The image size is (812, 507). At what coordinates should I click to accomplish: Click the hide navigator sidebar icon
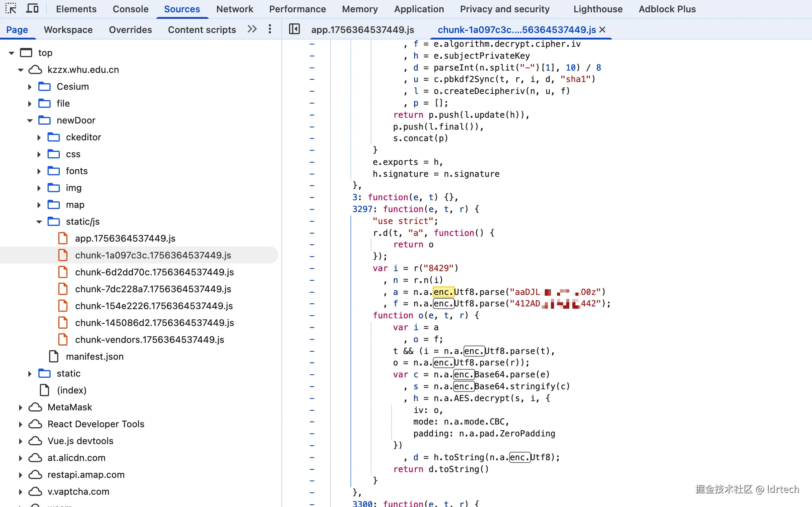coord(294,29)
